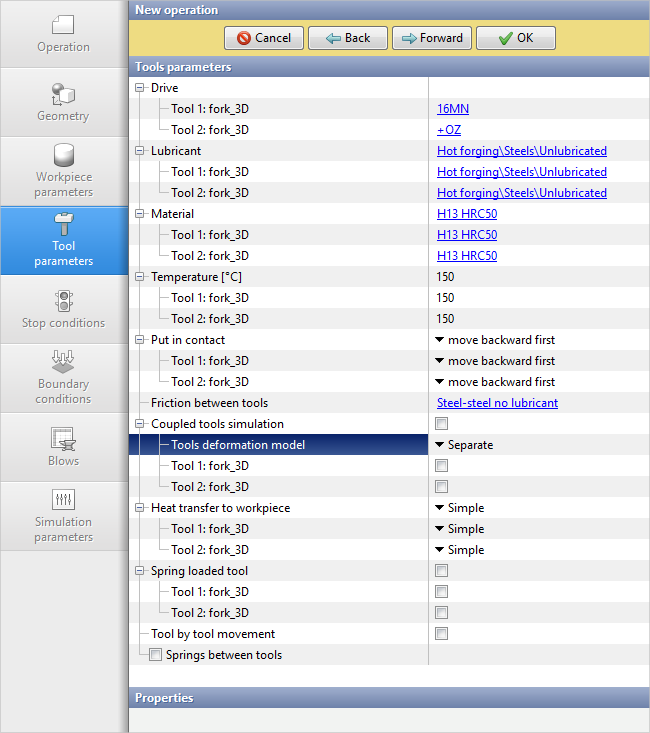Toggle Tool by tool movement checkbox
Viewport: 650px width, 733px height.
pos(441,634)
